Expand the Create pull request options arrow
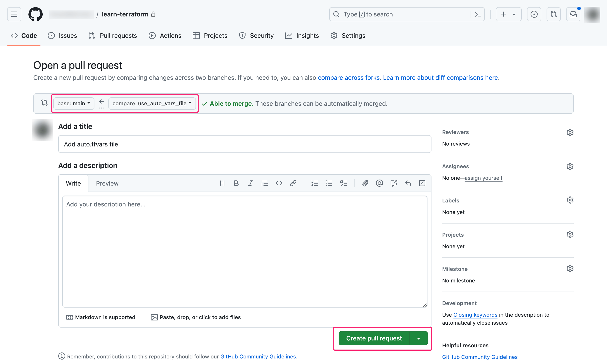This screenshot has width=607, height=364. [418, 338]
